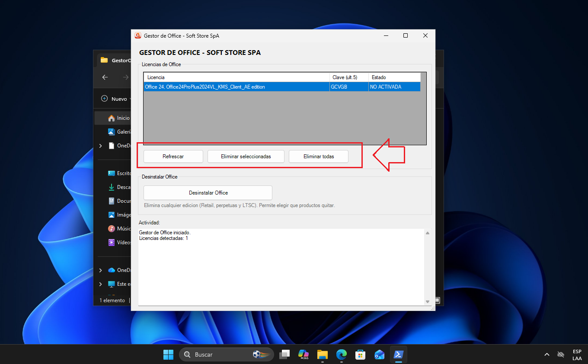This screenshot has height=364, width=588.
Task: Expand the Este equipo node
Action: (x=100, y=284)
